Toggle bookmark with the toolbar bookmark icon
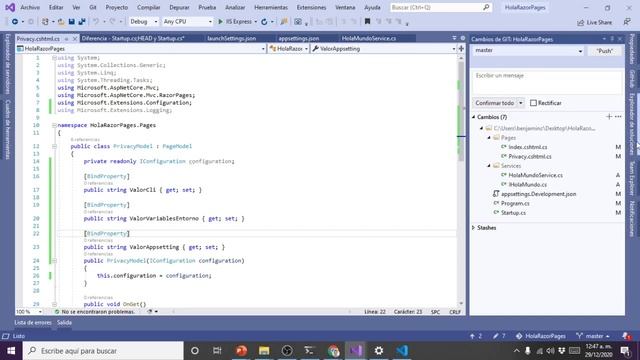This screenshot has width=640, height=360. click(367, 22)
